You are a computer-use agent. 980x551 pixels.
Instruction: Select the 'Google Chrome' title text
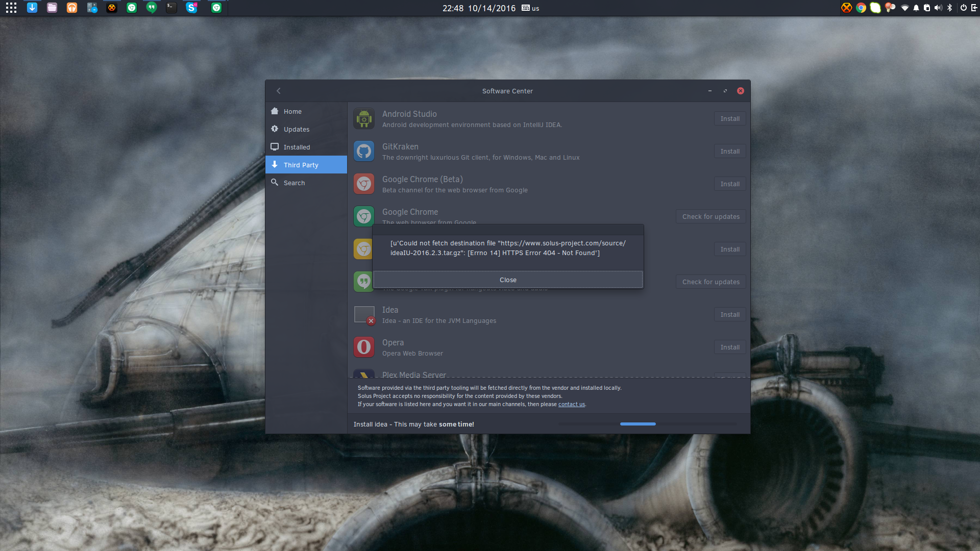[x=410, y=212]
